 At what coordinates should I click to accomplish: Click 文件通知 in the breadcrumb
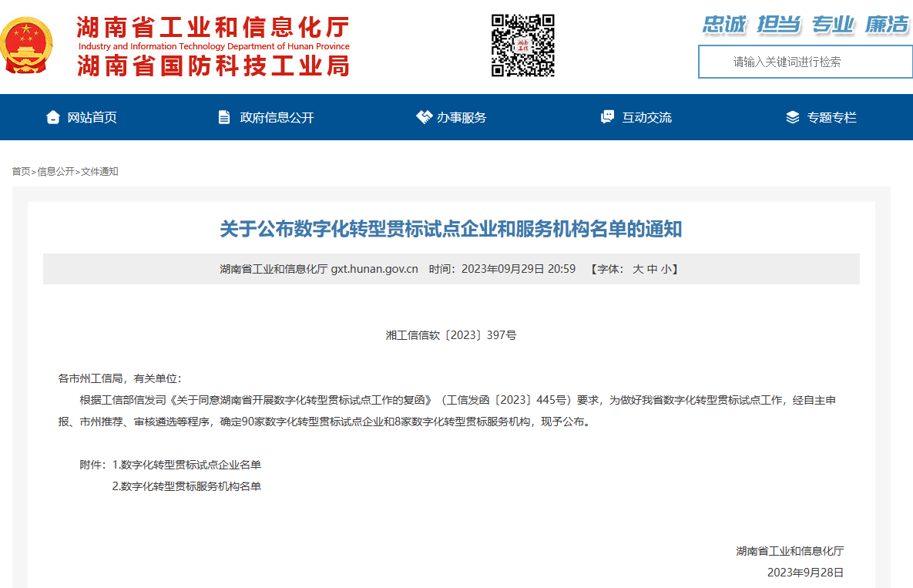click(100, 171)
